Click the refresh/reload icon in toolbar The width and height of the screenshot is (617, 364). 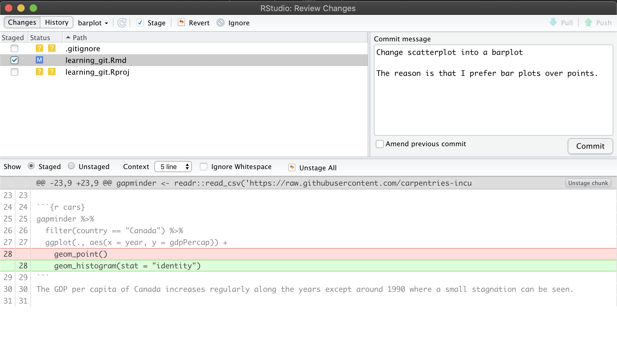tap(122, 23)
